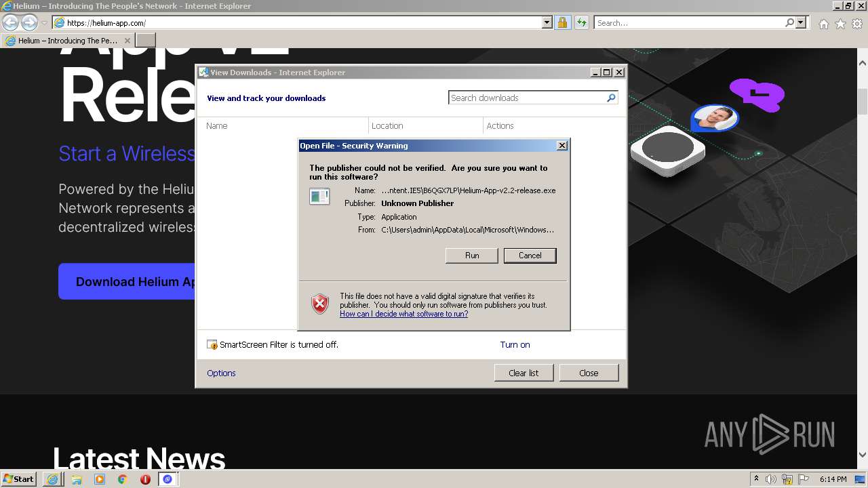Click the refresh page icon
Screen dimensions: 868x488
pyautogui.click(x=581, y=22)
